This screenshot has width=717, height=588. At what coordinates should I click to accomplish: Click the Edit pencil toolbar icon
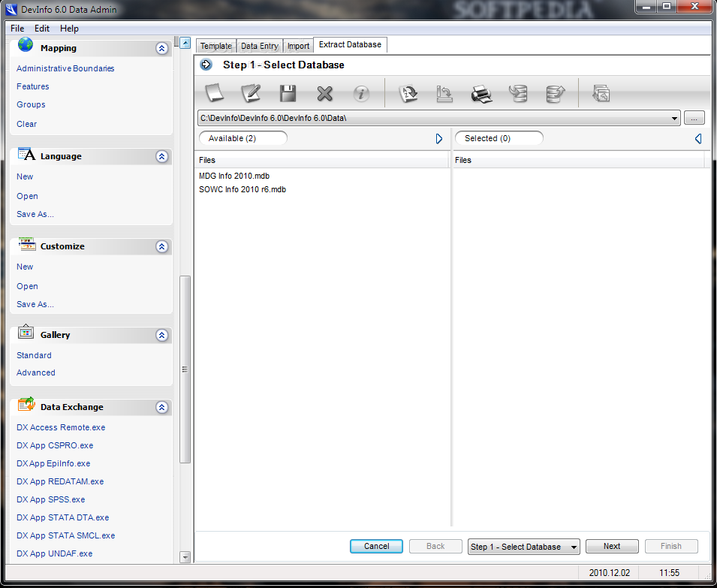(251, 93)
